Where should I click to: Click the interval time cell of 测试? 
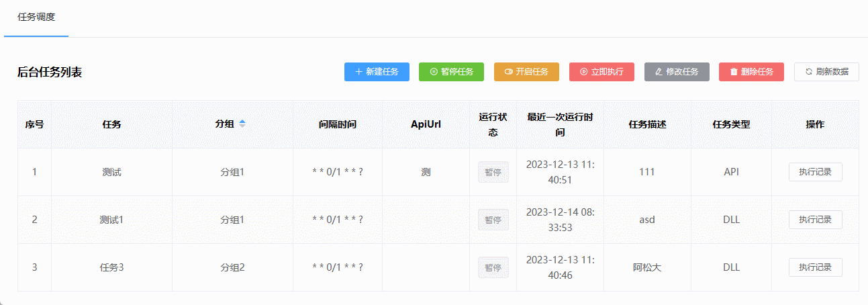click(x=338, y=172)
